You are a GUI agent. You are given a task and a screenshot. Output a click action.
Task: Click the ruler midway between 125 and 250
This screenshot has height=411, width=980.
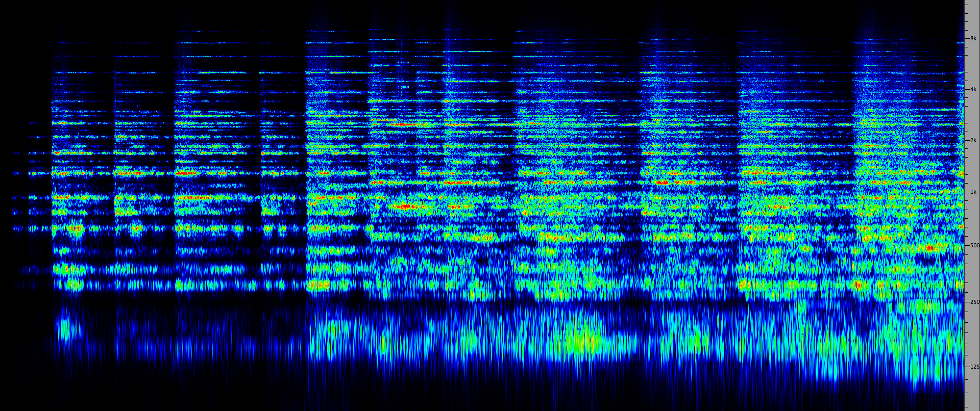coord(972,335)
